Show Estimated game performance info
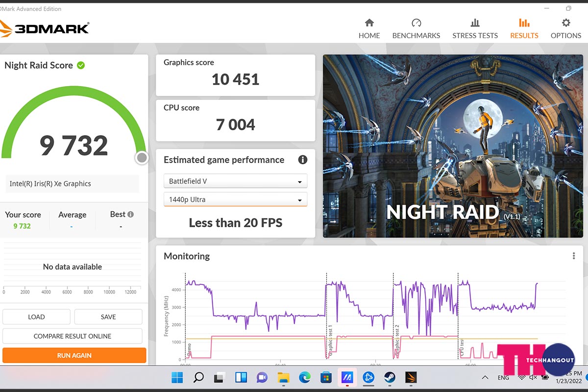The width and height of the screenshot is (588, 392). tap(303, 160)
